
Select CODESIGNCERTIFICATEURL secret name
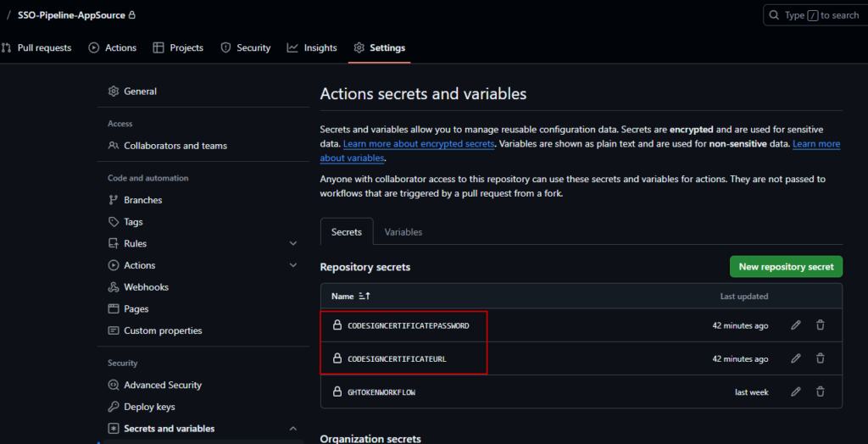tap(397, 358)
